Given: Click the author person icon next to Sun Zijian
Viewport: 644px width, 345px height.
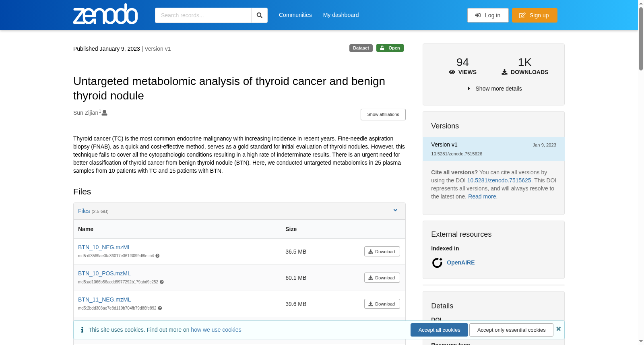Looking at the screenshot, I should click(105, 113).
